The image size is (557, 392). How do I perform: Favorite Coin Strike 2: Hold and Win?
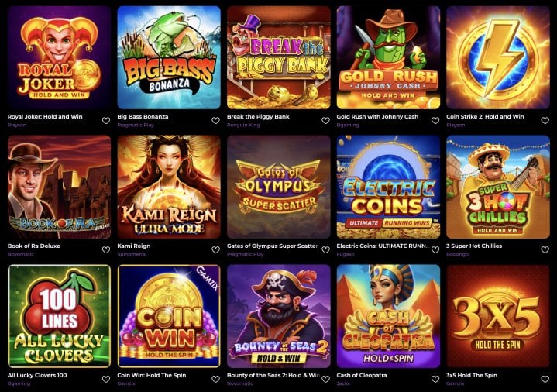coord(545,121)
